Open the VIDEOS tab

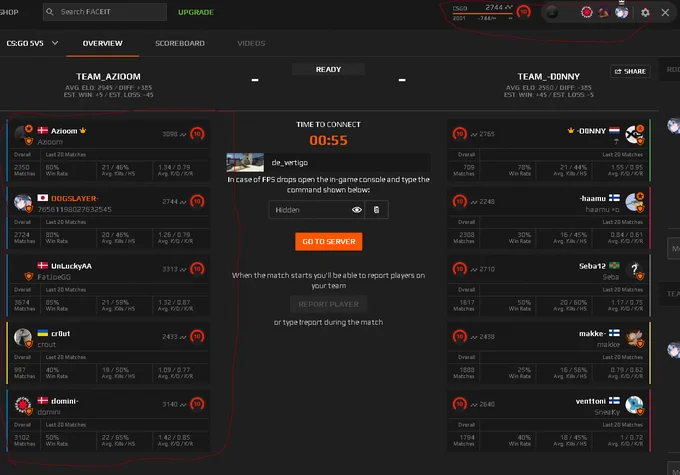[251, 43]
